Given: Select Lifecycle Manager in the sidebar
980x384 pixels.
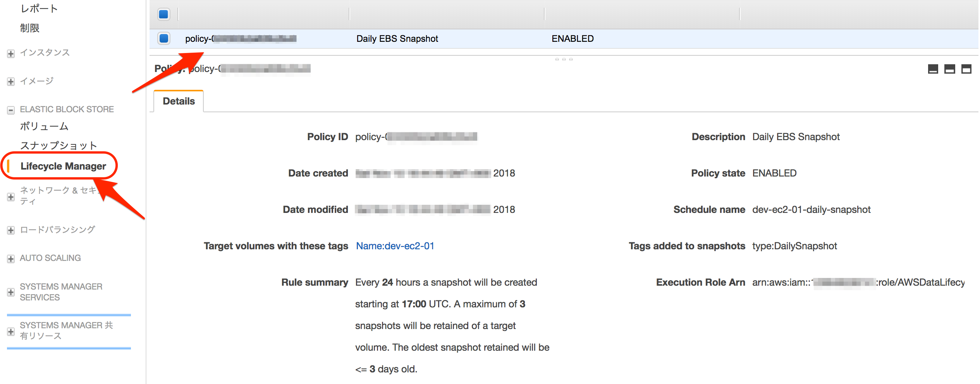Looking at the screenshot, I should pos(63,166).
